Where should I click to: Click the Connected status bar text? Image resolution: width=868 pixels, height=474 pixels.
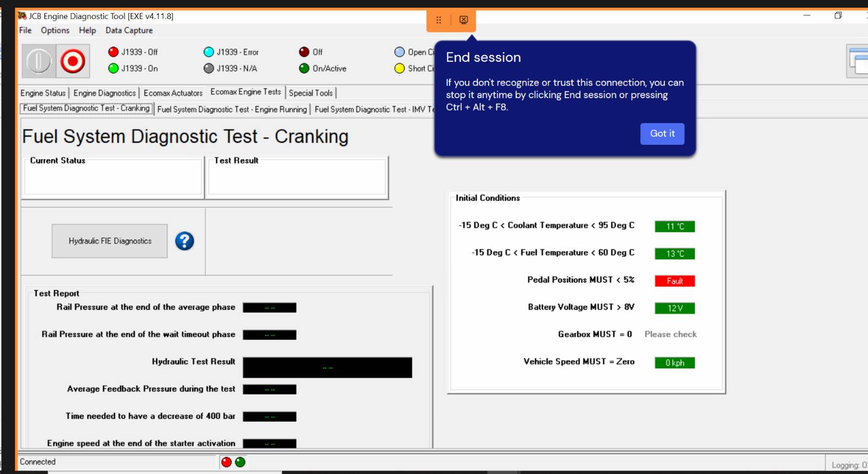click(38, 462)
